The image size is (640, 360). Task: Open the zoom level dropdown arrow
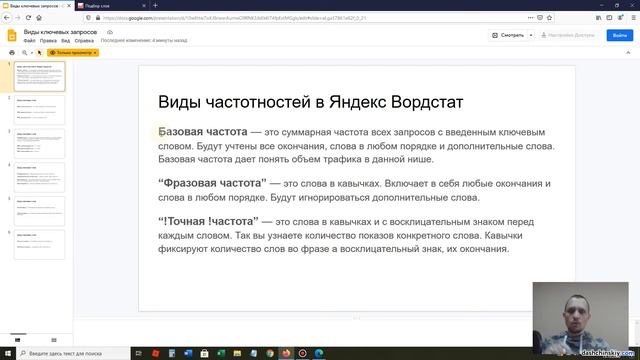pyautogui.click(x=32, y=53)
